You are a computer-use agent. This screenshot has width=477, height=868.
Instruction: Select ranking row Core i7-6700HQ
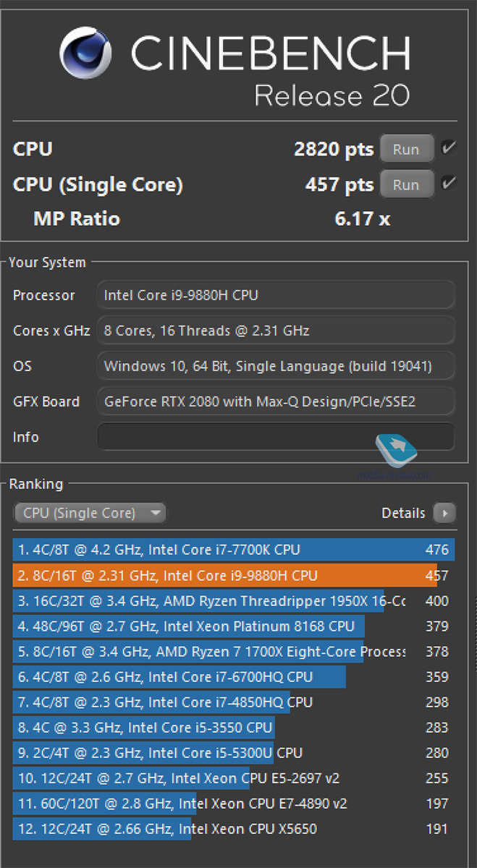234,677
